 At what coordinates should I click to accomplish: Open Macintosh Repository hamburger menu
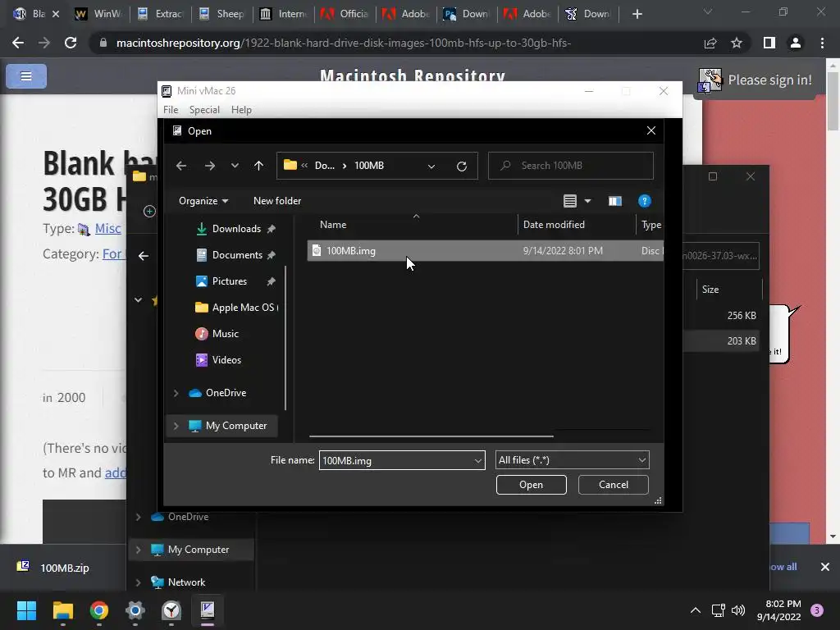tap(26, 76)
